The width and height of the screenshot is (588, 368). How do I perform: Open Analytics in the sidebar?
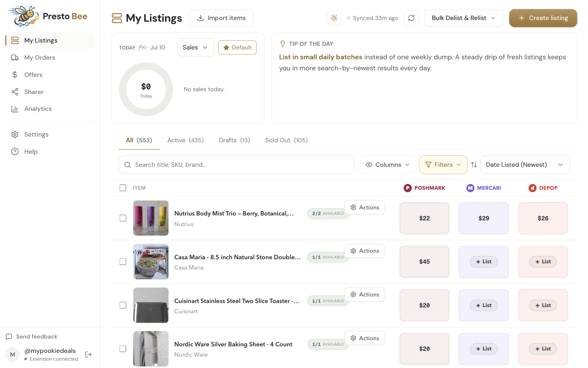[x=50, y=109]
